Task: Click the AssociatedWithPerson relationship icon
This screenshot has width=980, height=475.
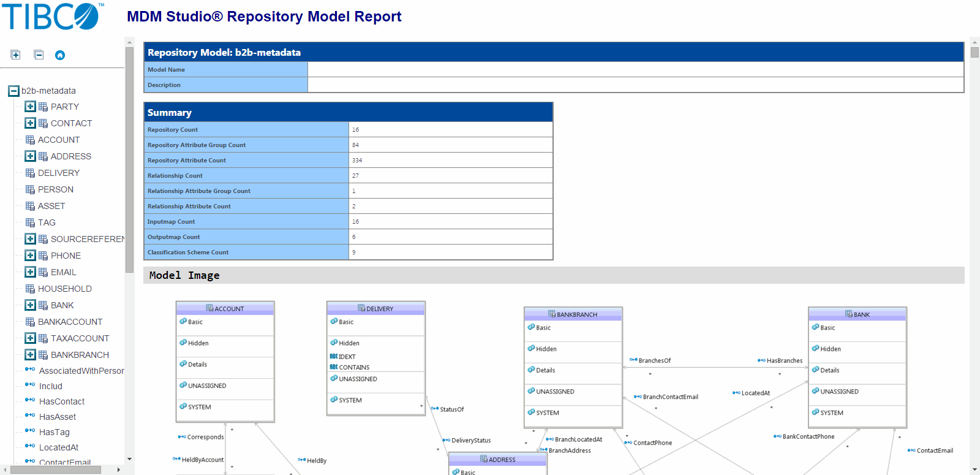Action: [30, 369]
